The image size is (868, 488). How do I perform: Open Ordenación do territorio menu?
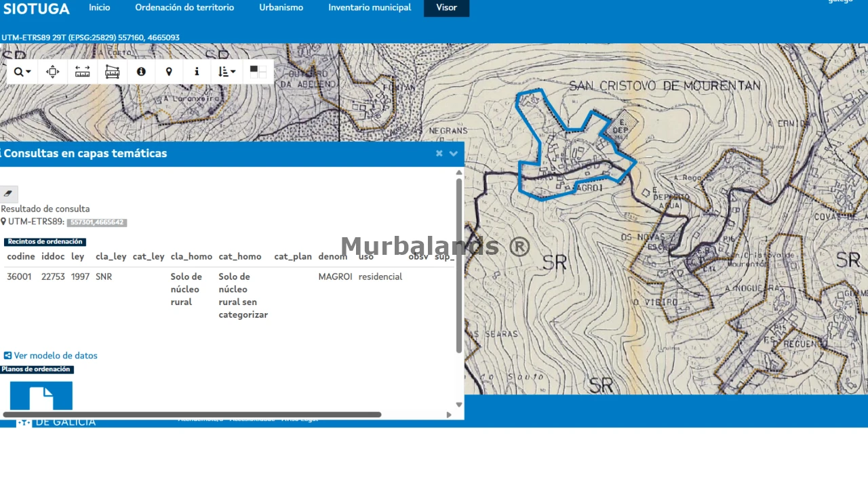click(184, 7)
